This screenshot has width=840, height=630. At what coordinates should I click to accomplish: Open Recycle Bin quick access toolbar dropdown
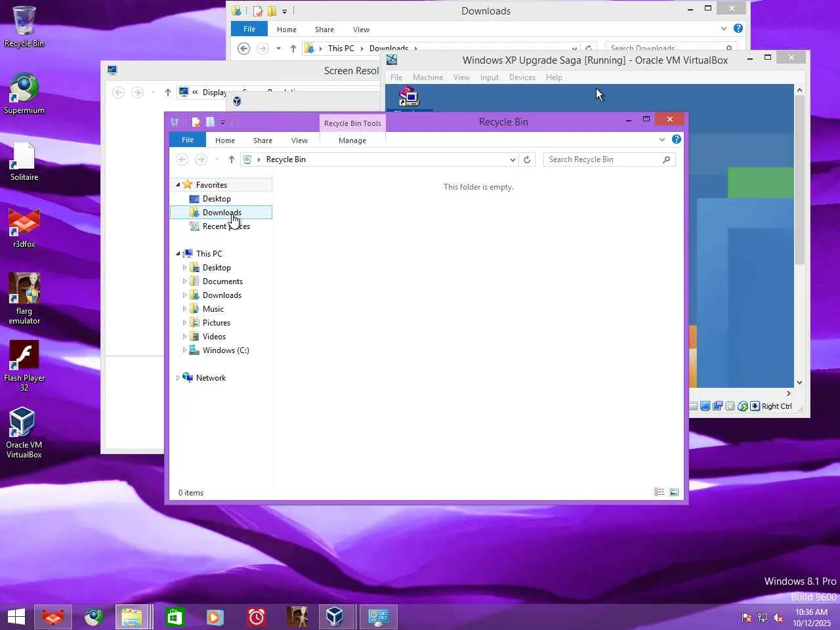(223, 123)
